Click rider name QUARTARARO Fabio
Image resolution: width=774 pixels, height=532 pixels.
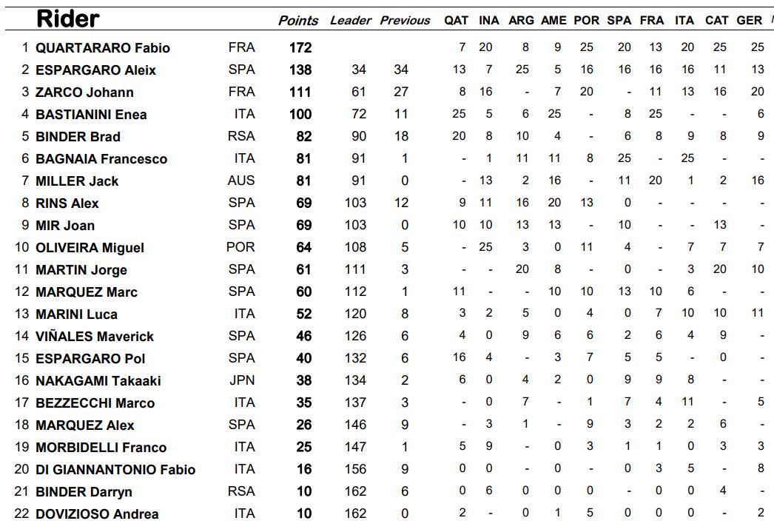(103, 48)
